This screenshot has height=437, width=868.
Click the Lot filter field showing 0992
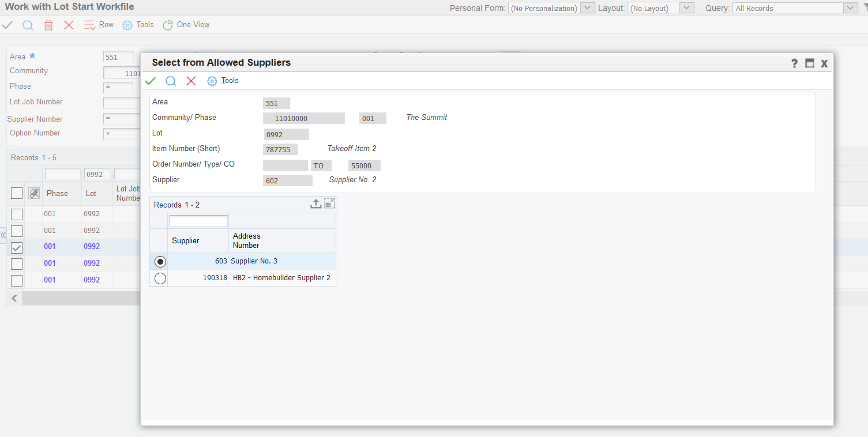click(97, 174)
